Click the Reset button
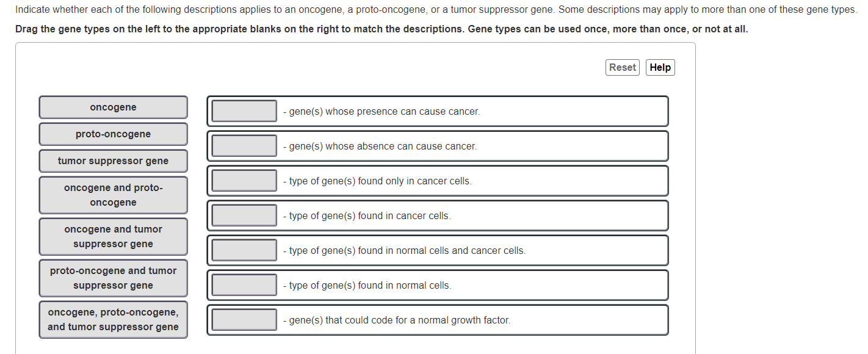This screenshot has width=868, height=354. click(x=622, y=67)
